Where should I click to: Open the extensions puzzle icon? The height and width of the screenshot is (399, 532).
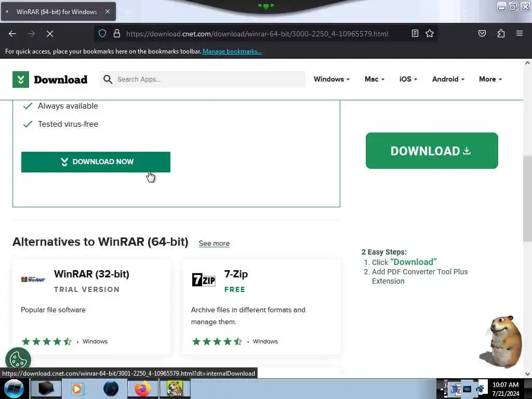pyautogui.click(x=501, y=33)
